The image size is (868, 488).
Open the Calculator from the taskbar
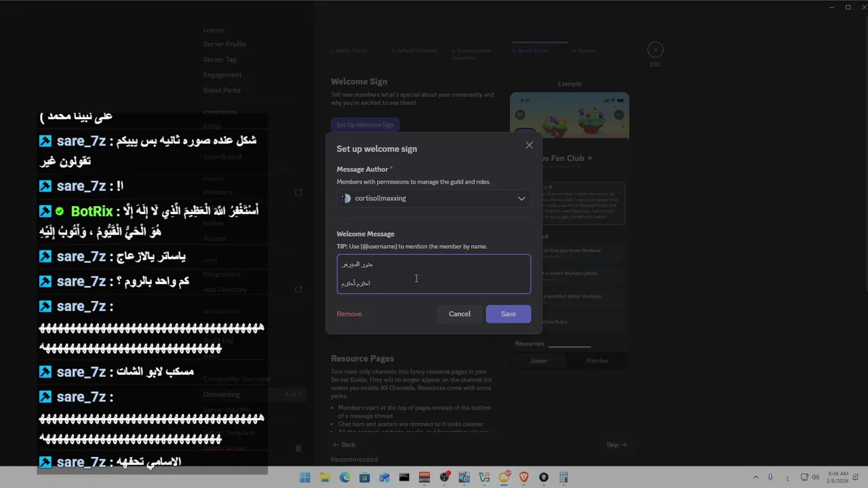click(x=564, y=477)
